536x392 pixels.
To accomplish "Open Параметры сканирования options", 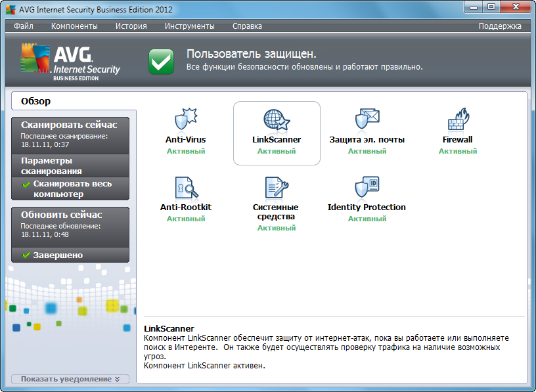I will pyautogui.click(x=70, y=165).
